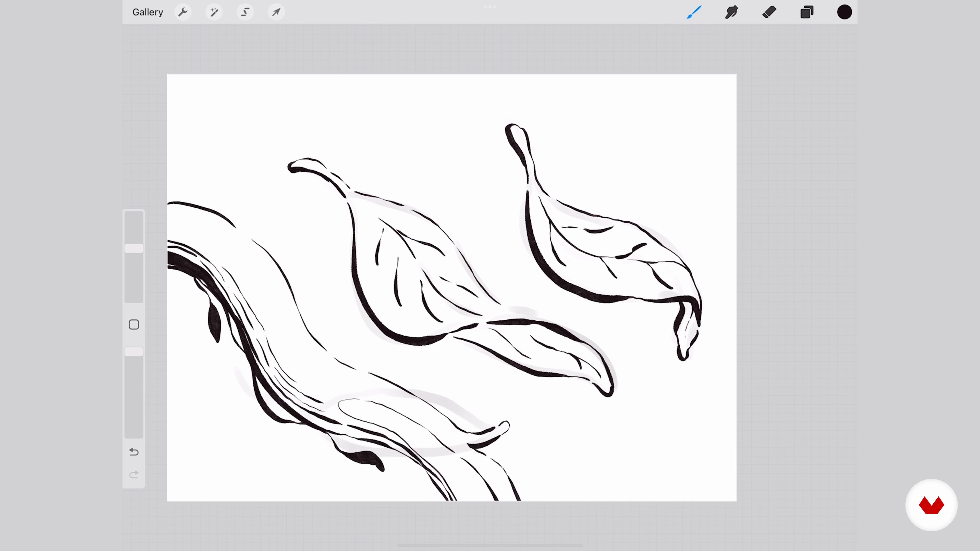The image size is (980, 551).
Task: Redo the last undone stroke
Action: pos(134,474)
